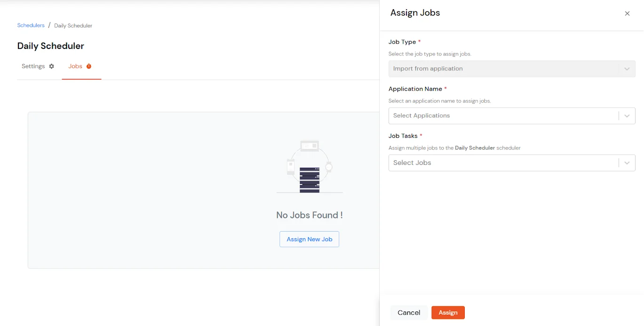Click the Select Applications dropdown chevron

click(x=627, y=116)
